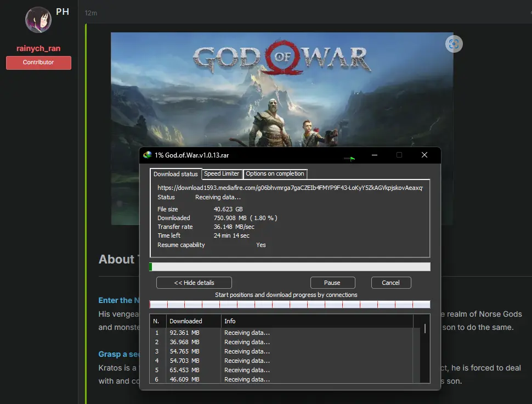
Task: Click the overall download progress bar
Action: (x=290, y=267)
